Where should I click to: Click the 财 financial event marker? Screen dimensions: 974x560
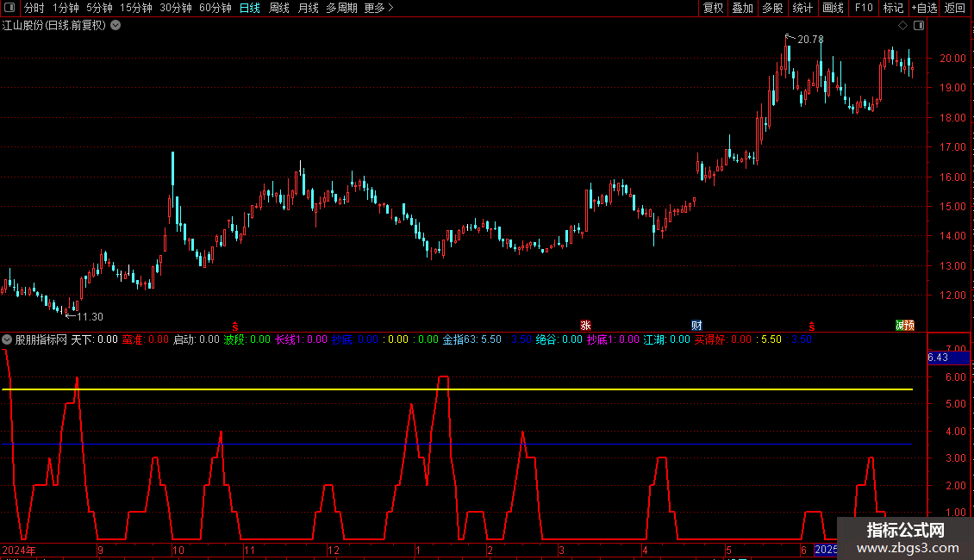pyautogui.click(x=697, y=326)
